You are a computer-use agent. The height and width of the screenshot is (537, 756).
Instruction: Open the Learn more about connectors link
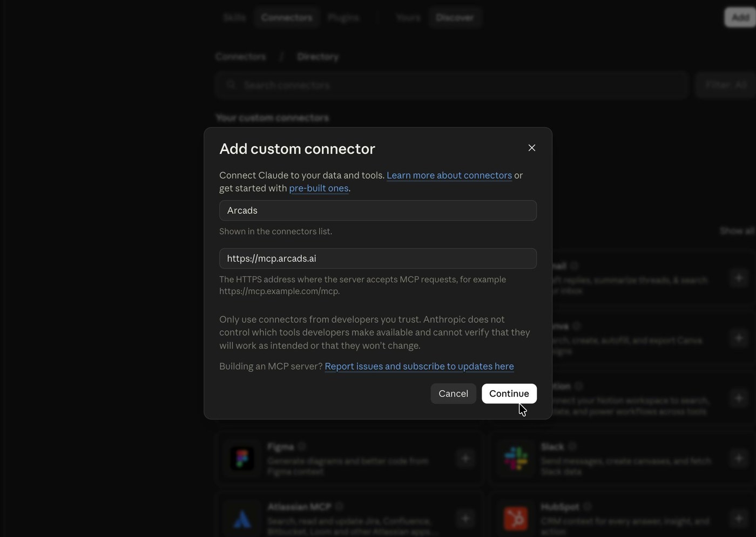449,175
